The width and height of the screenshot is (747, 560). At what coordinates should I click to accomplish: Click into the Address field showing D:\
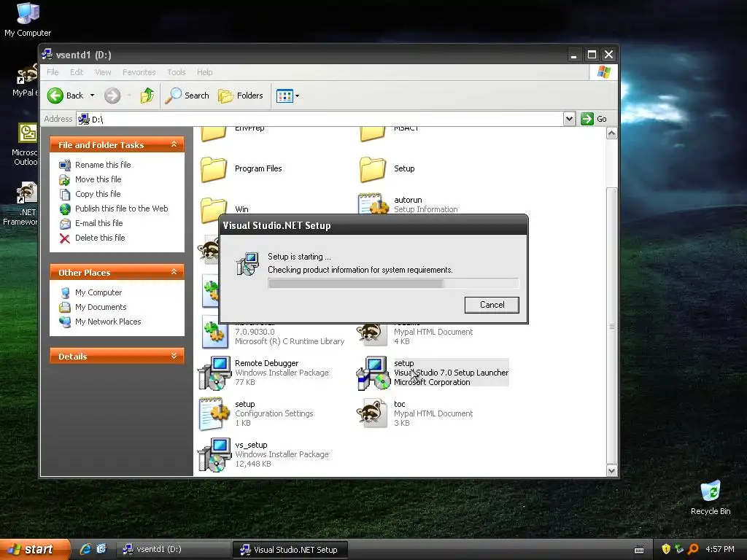[320, 119]
